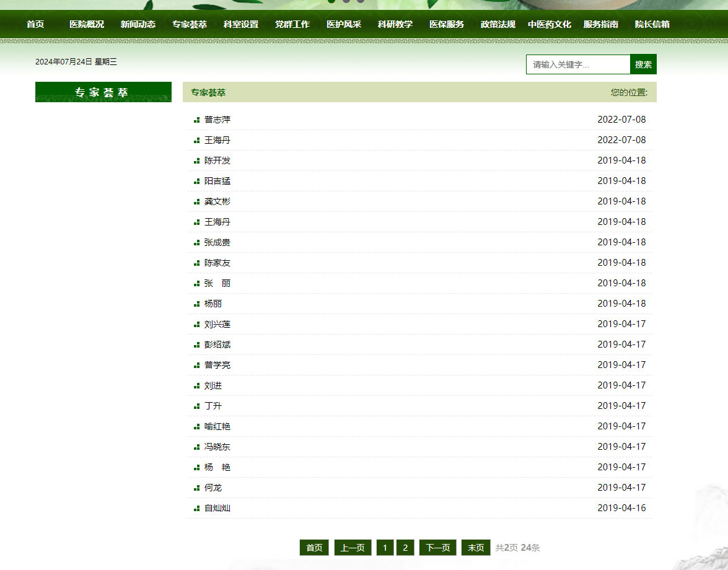Open expert profile 喻红艳
This screenshot has height=570, width=728.
point(217,426)
